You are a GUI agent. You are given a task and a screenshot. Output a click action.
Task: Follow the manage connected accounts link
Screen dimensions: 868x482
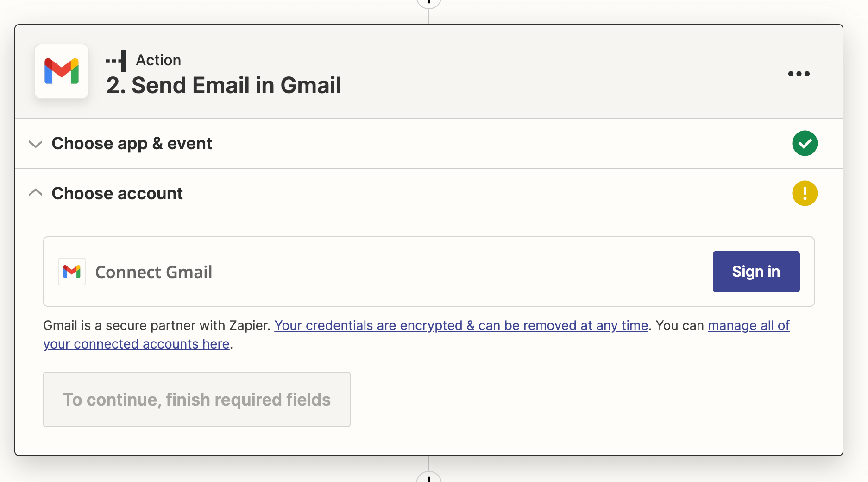(x=748, y=325)
